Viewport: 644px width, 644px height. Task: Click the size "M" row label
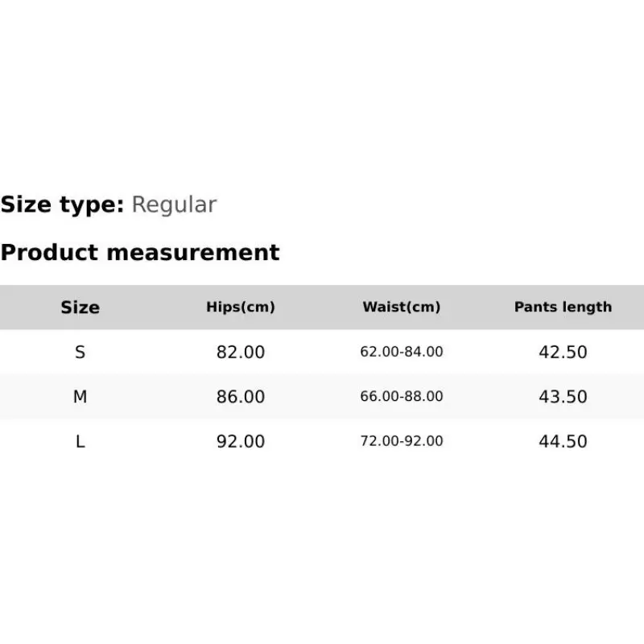point(80,397)
